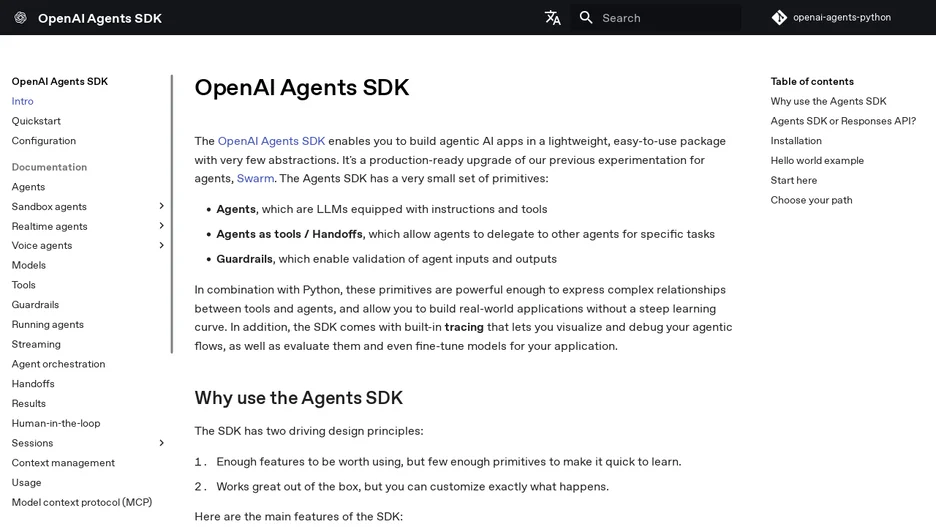Viewport: 936px width, 527px height.
Task: Click the main page title heading
Action: click(x=301, y=88)
